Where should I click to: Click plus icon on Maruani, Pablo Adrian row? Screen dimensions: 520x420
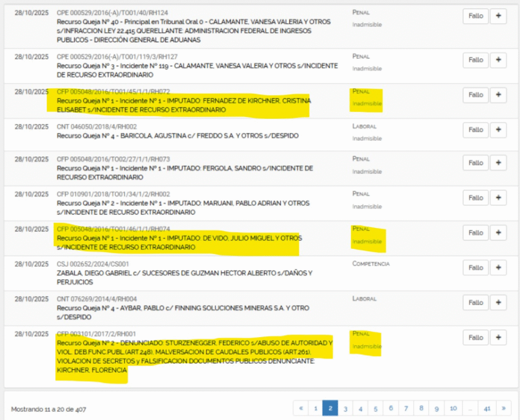(498, 198)
